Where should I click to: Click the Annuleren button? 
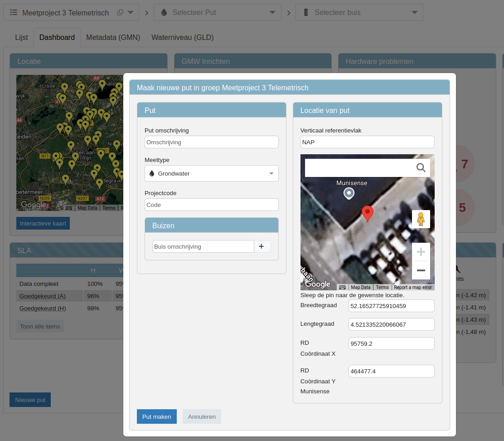(202, 416)
